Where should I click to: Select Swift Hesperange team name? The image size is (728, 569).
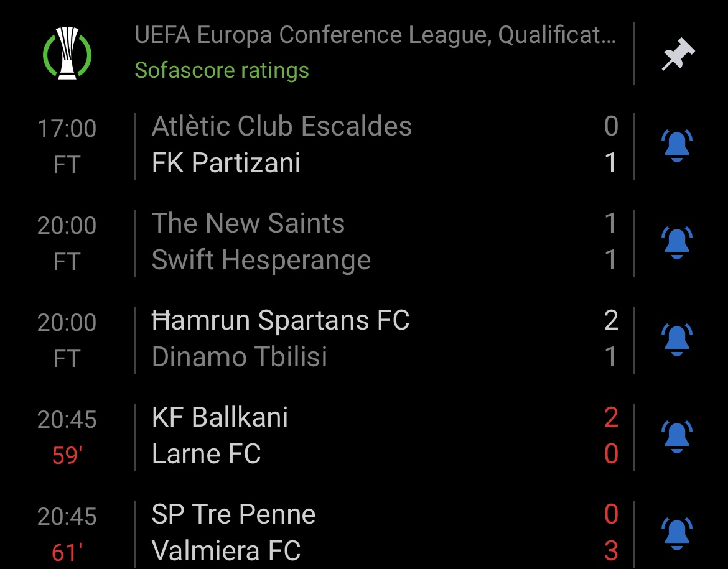[x=261, y=260]
